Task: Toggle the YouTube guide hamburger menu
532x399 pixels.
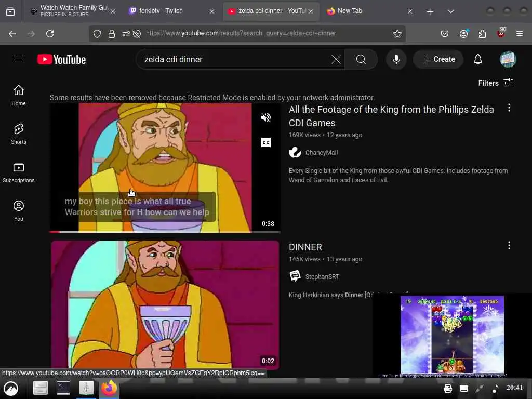Action: 19,59
